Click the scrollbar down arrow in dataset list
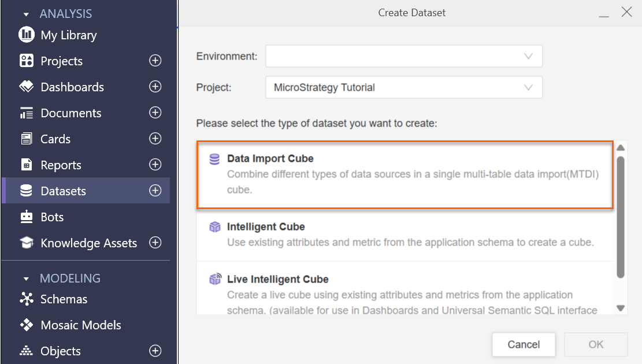This screenshot has height=364, width=642. 621,309
